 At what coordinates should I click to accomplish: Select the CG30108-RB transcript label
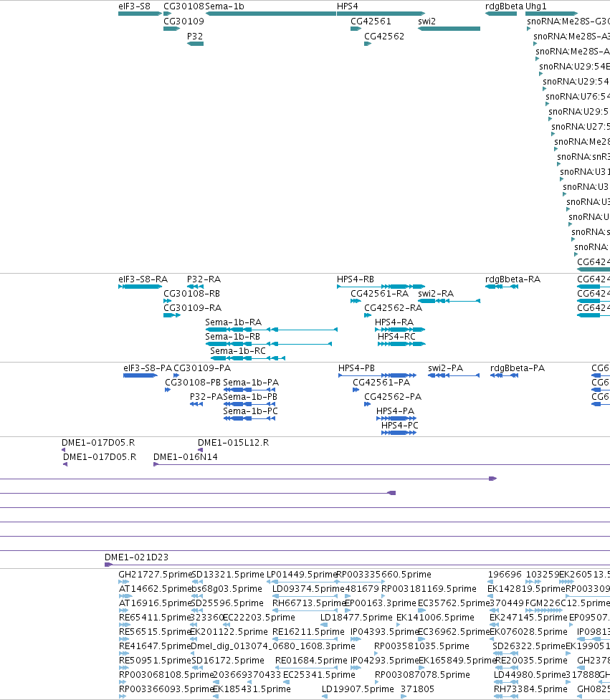[x=191, y=293]
